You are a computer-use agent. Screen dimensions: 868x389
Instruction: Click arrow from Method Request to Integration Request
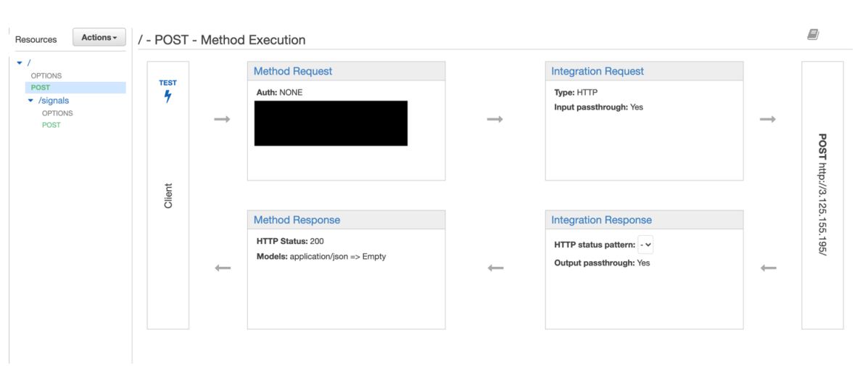495,119
